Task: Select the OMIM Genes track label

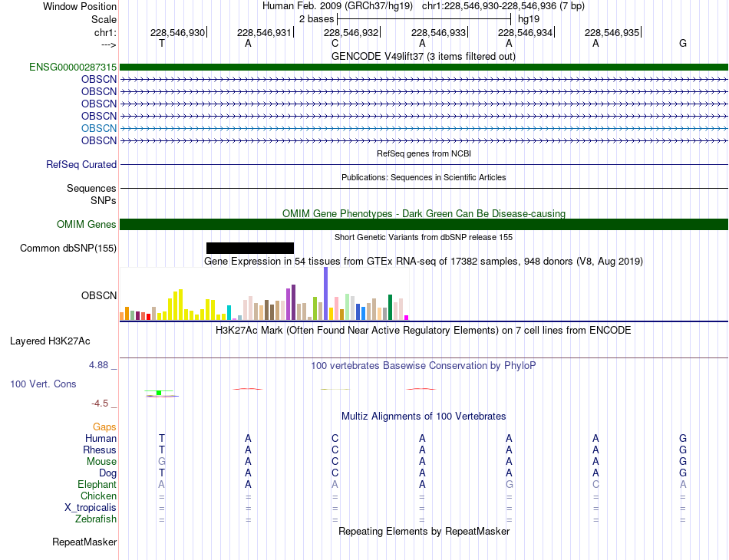Action: (x=86, y=225)
